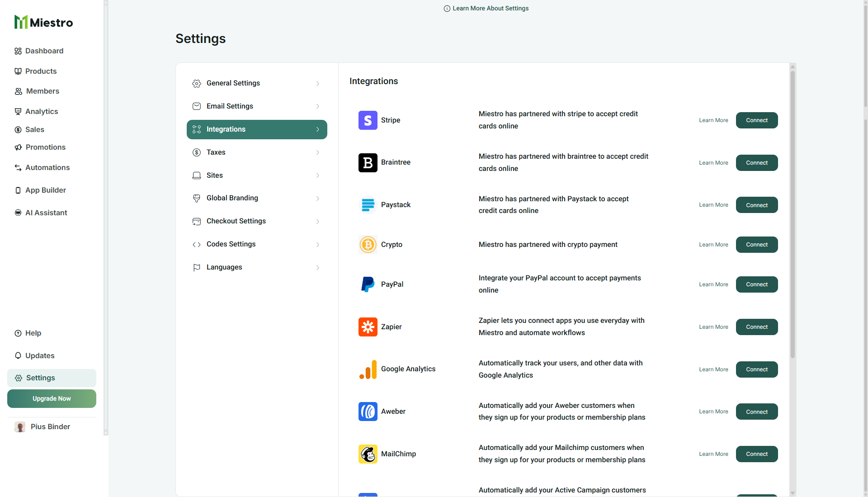Click the Miestro logo in sidebar

[43, 22]
